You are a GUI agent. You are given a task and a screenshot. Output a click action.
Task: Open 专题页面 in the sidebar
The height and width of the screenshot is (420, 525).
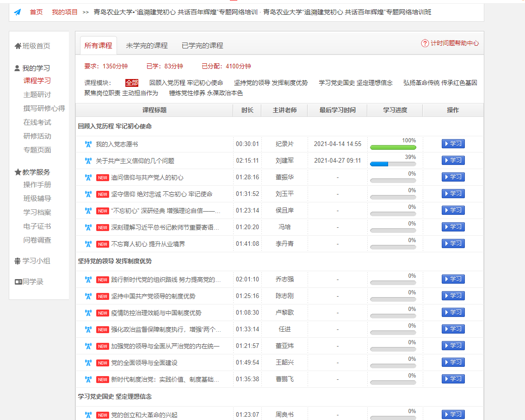click(37, 150)
